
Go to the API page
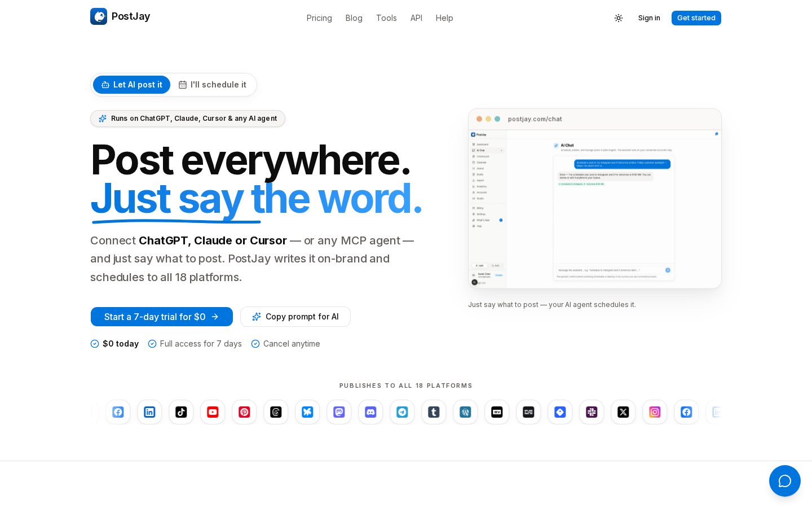point(416,18)
